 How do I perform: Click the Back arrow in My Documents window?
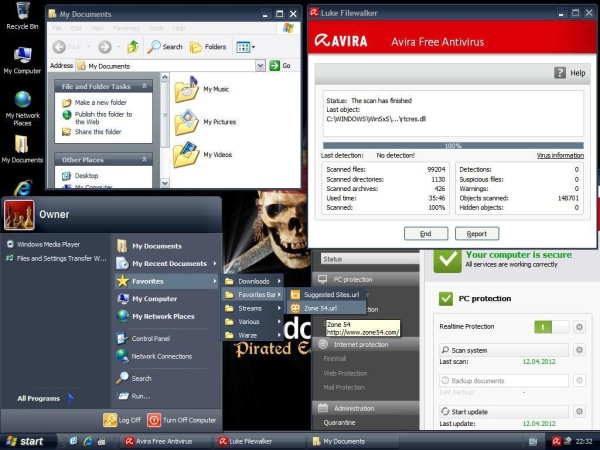59,47
